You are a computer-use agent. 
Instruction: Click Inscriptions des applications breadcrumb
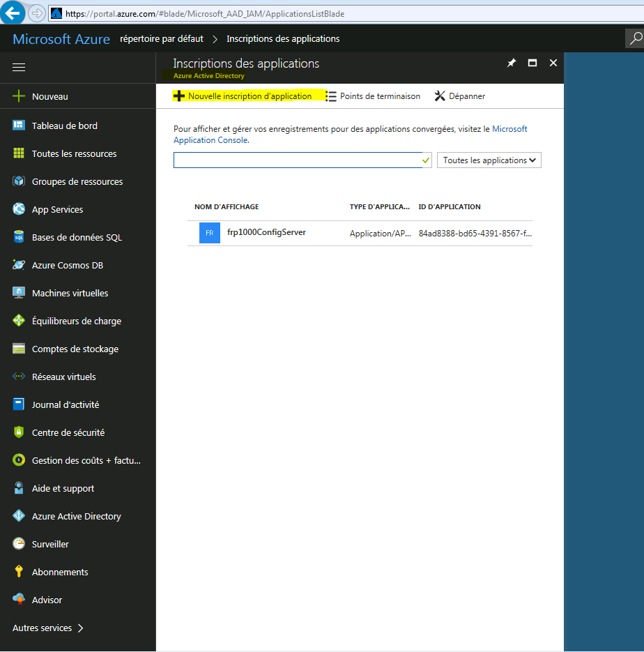tap(283, 38)
